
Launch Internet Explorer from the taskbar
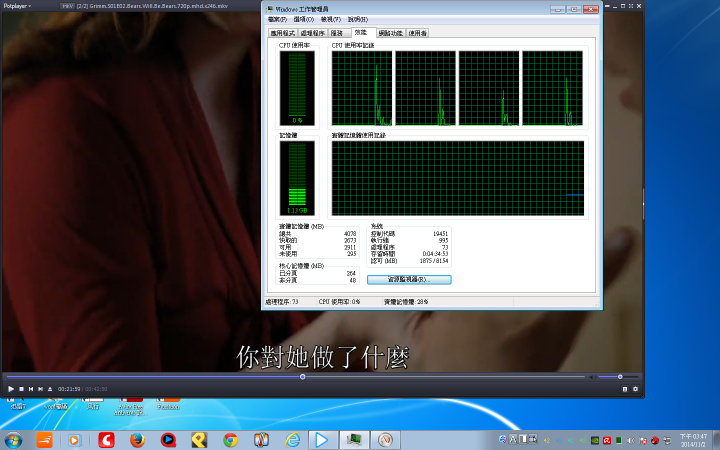point(292,440)
